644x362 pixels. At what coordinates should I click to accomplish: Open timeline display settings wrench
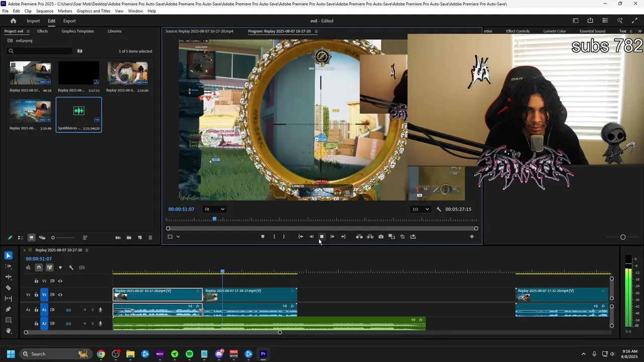[71, 267]
